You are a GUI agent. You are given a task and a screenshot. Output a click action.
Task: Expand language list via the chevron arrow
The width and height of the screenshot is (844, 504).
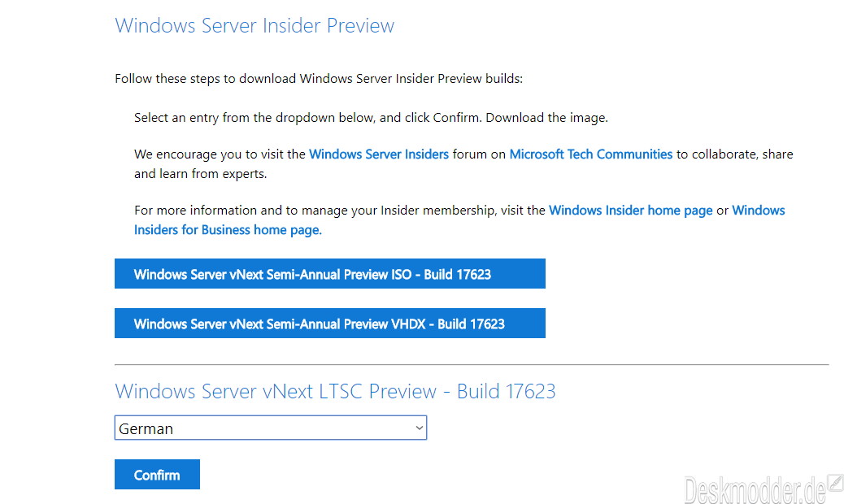point(420,428)
